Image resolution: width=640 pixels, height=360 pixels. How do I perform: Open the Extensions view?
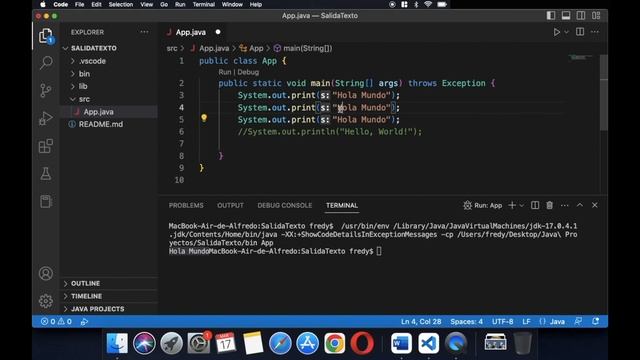46,146
